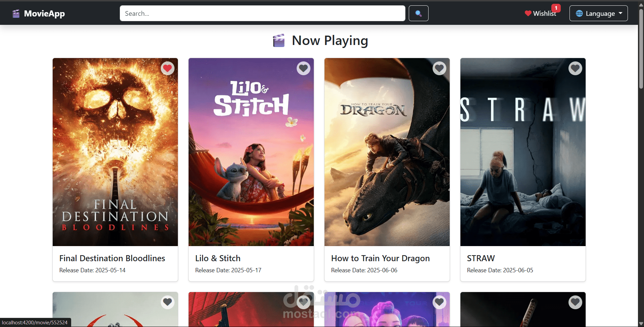Click Release Date: 2025-05-14 text
This screenshot has width=644, height=327.
[92, 270]
